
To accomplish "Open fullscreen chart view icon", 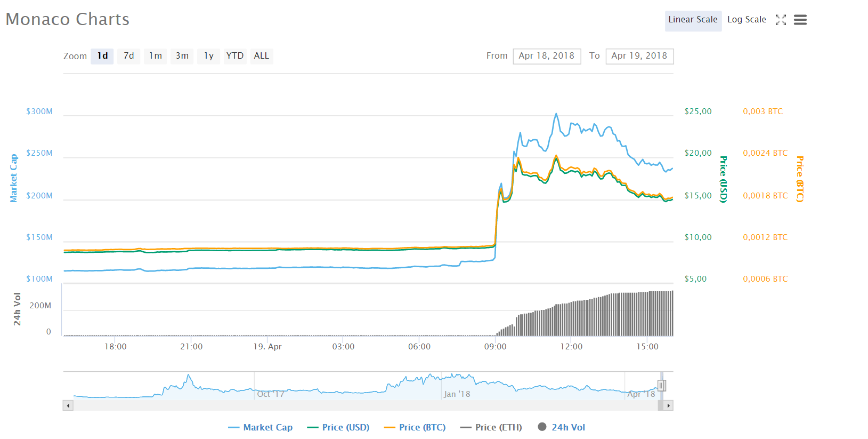I will point(781,20).
